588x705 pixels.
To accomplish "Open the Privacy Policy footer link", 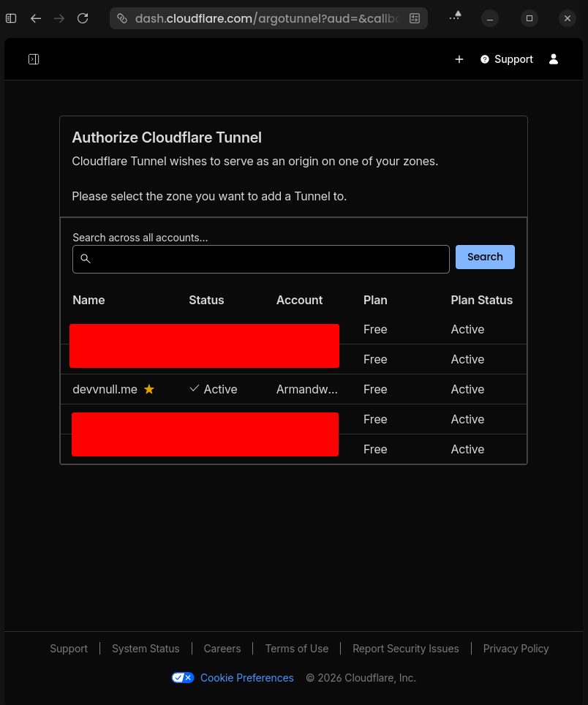I will click(516, 649).
